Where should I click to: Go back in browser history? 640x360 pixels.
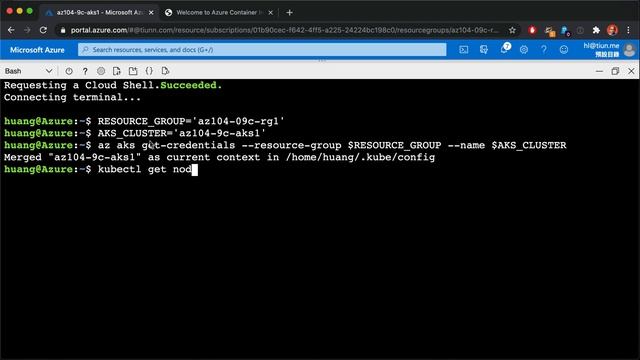(x=11, y=30)
